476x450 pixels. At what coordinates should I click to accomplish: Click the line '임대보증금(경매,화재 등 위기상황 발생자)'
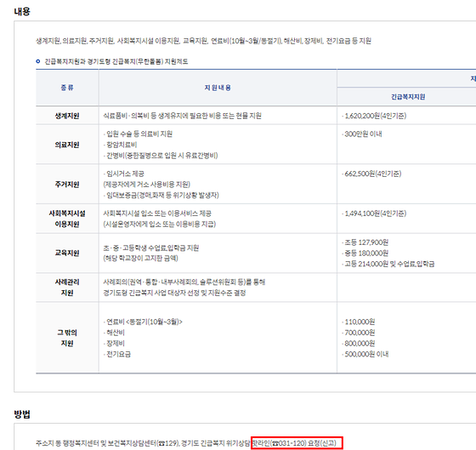pos(161,195)
